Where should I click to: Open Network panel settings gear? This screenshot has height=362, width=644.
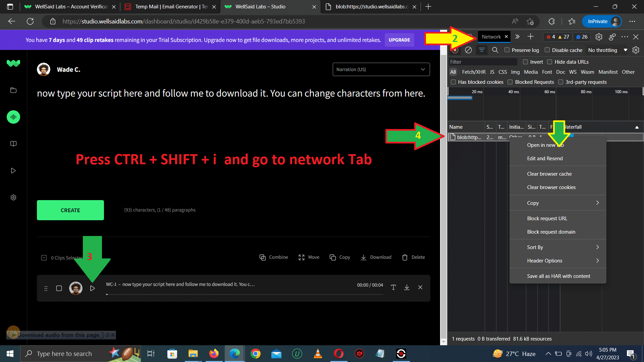coord(636,50)
